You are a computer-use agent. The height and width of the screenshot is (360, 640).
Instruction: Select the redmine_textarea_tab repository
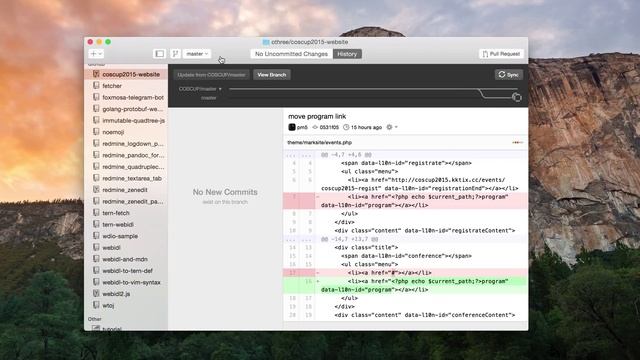[126, 178]
